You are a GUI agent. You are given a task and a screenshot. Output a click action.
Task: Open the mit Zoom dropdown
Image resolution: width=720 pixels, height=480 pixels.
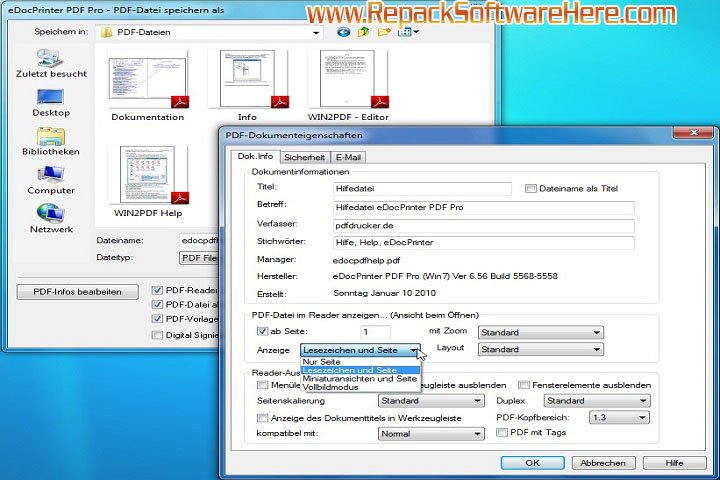click(x=540, y=332)
